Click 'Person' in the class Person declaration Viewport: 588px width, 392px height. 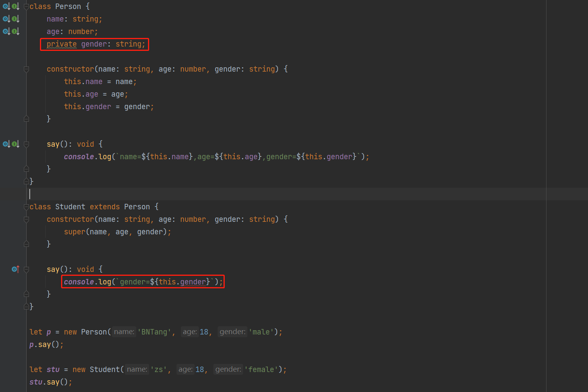click(68, 7)
